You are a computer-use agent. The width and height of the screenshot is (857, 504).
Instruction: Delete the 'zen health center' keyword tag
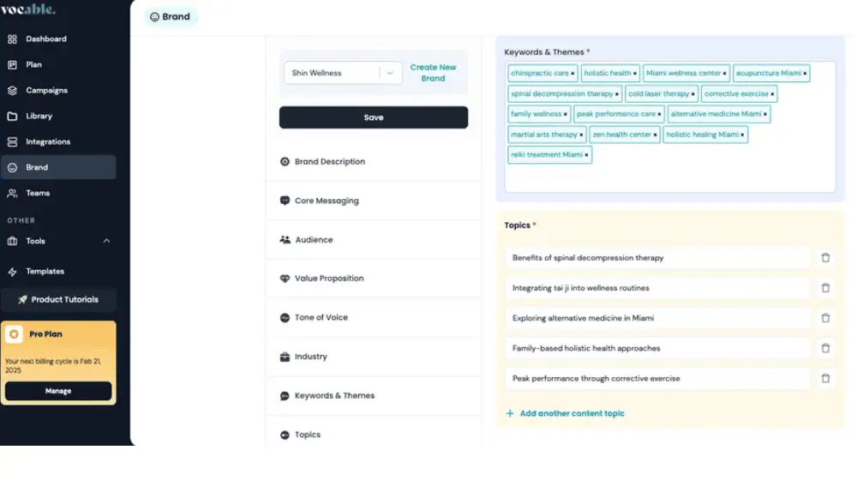(x=656, y=135)
